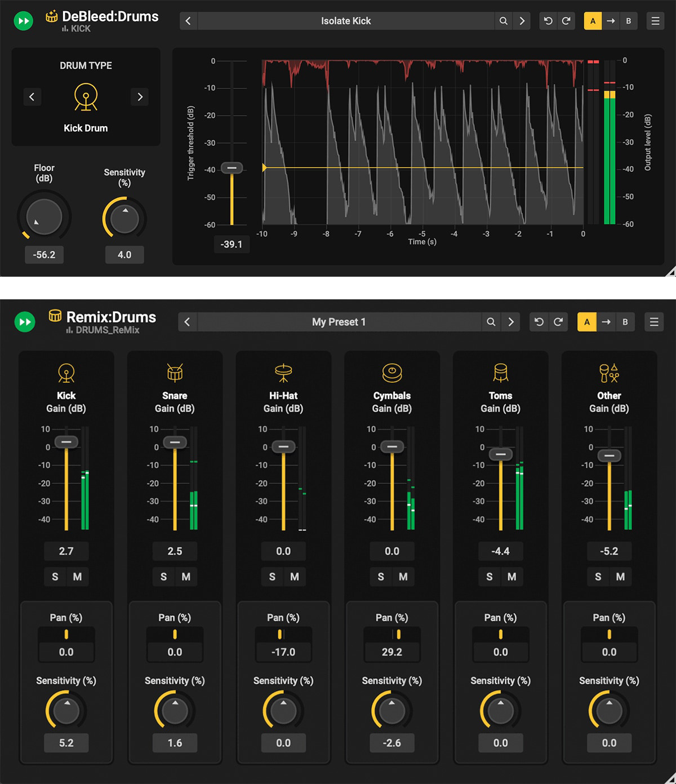This screenshot has height=784, width=676.
Task: Switch to state B in Remix:Drums
Action: click(625, 322)
